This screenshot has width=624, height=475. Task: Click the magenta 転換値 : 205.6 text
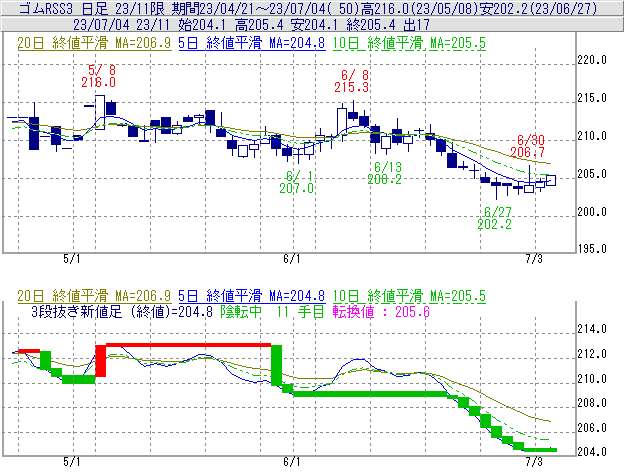click(384, 311)
